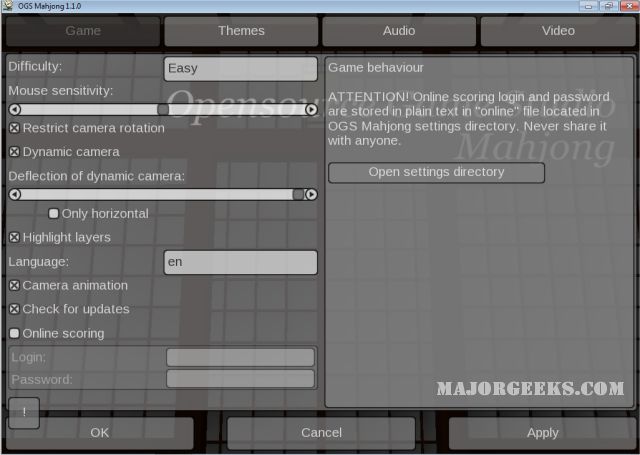Close the OGS Mahjong window
This screenshot has width=640, height=455.
click(629, 6)
